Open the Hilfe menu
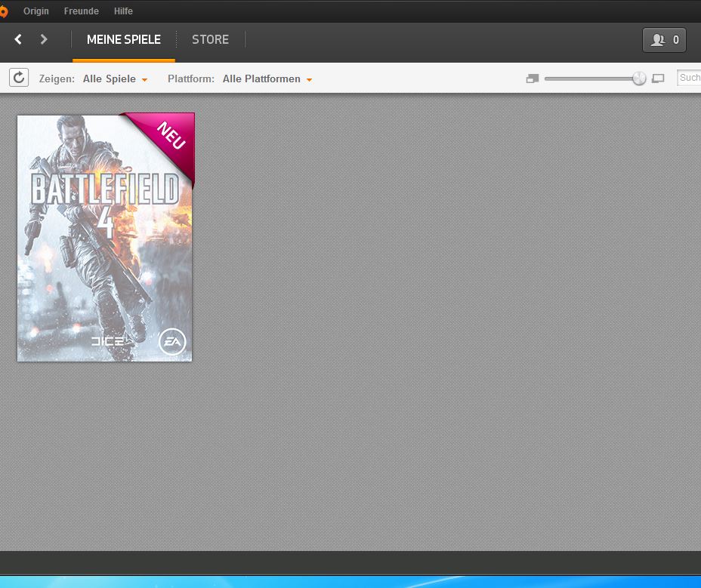This screenshot has width=701, height=588. (x=123, y=11)
